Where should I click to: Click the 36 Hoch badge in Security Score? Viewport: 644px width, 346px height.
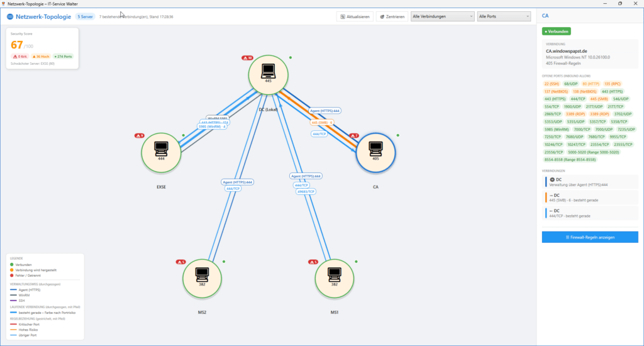[x=41, y=56]
